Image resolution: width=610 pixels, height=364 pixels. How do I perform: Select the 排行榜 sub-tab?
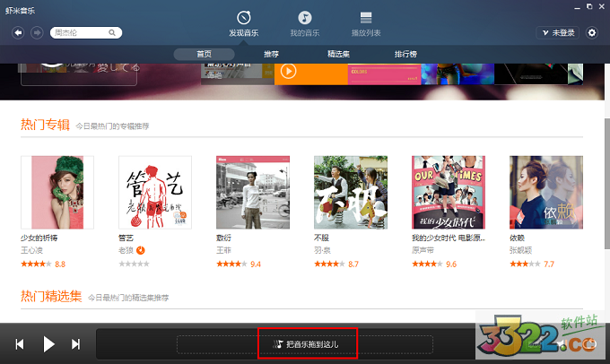coord(405,54)
